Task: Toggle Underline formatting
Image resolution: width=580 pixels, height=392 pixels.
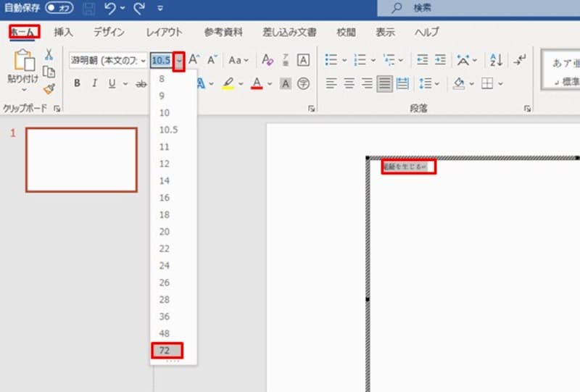Action: pos(112,84)
